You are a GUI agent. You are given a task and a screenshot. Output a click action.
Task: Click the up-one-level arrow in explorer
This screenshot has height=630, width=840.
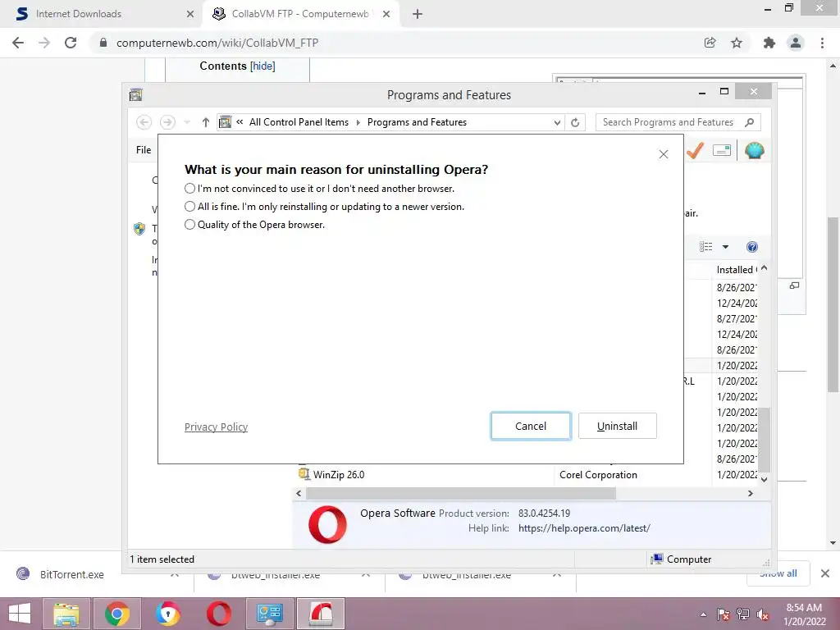[x=205, y=122]
